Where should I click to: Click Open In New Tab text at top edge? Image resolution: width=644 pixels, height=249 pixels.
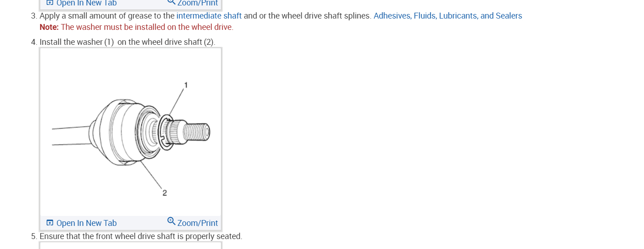click(x=86, y=3)
